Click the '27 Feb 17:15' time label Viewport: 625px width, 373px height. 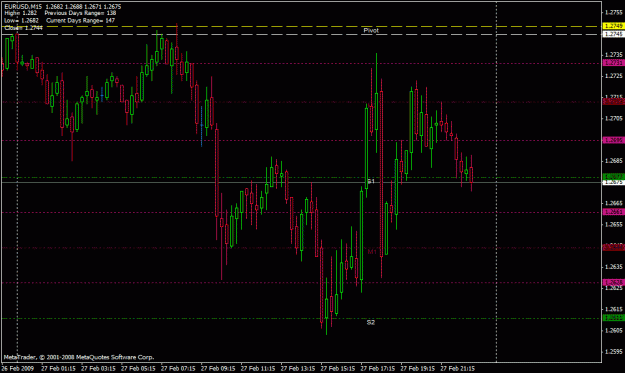click(378, 369)
